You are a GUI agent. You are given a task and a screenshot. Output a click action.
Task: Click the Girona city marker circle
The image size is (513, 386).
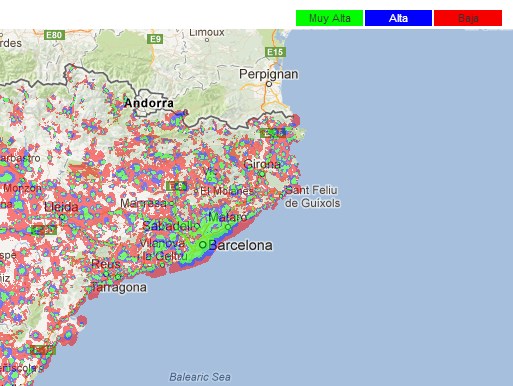(x=262, y=174)
